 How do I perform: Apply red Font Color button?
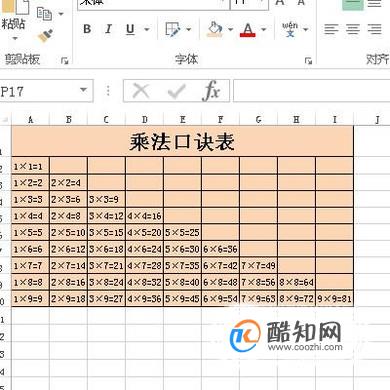point(248,30)
